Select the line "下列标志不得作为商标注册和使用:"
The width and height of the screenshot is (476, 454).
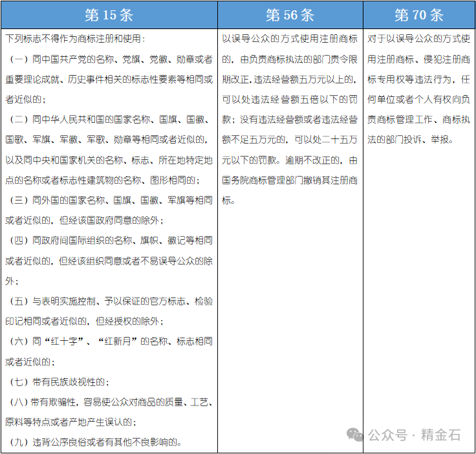coord(75,39)
